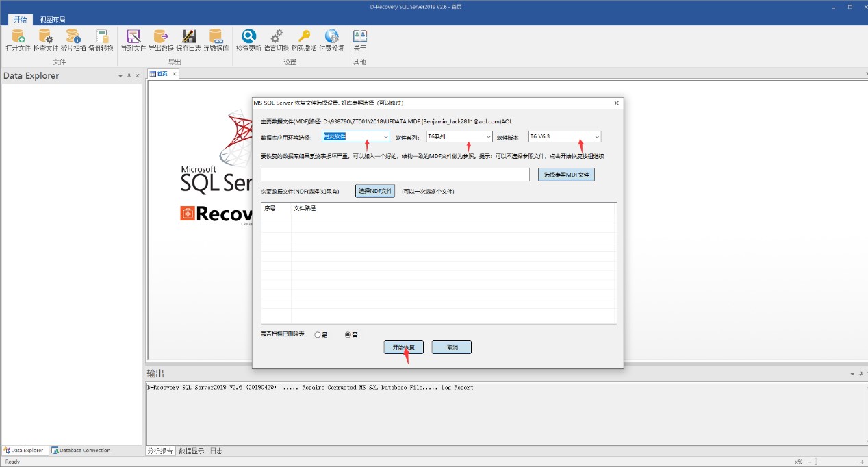
Task: Click the 付费修复 paid repair icon
Action: (x=332, y=40)
